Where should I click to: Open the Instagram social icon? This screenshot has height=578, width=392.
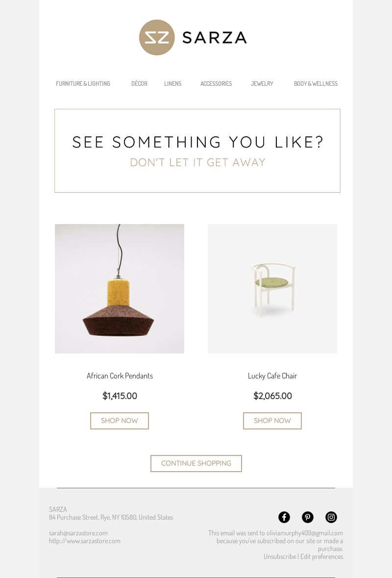(x=331, y=517)
